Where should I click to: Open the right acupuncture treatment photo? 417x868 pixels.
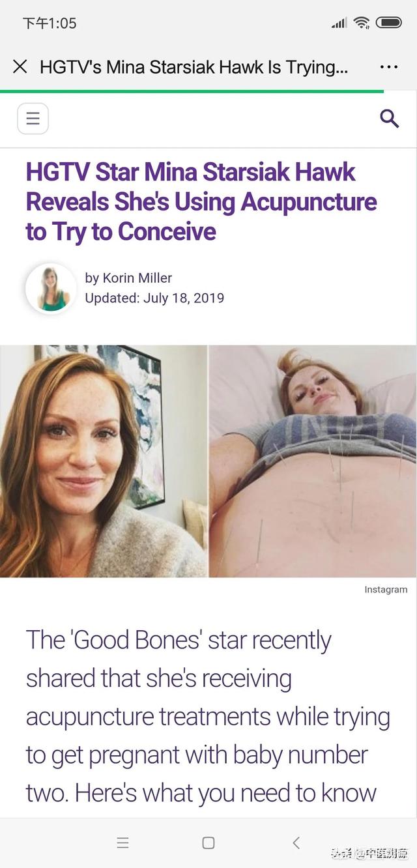coord(313,461)
